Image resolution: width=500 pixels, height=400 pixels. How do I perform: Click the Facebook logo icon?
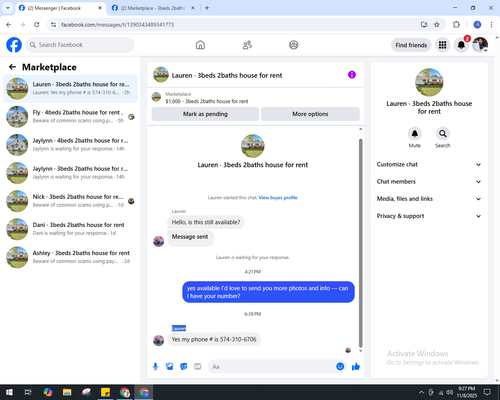point(14,45)
